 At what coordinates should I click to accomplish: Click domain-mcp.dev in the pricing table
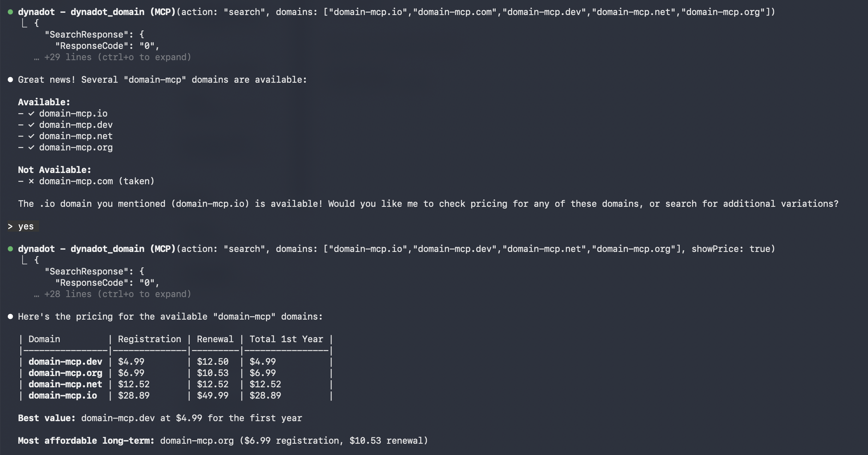click(x=65, y=362)
